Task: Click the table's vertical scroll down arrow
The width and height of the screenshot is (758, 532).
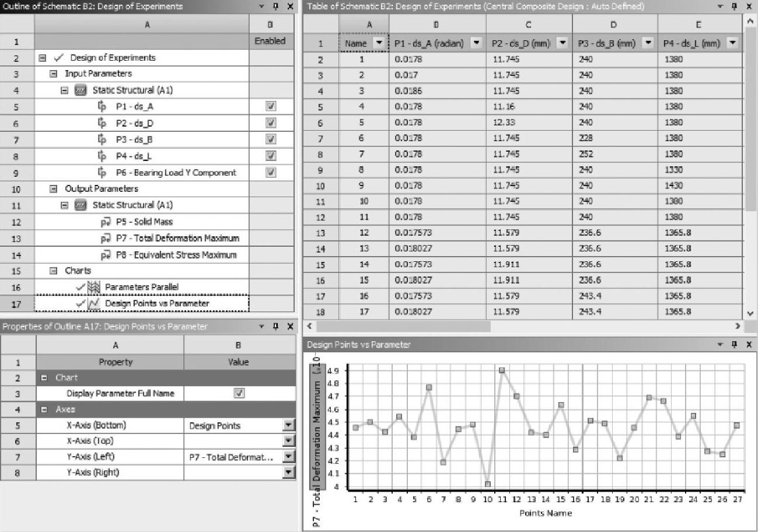Action: click(751, 313)
